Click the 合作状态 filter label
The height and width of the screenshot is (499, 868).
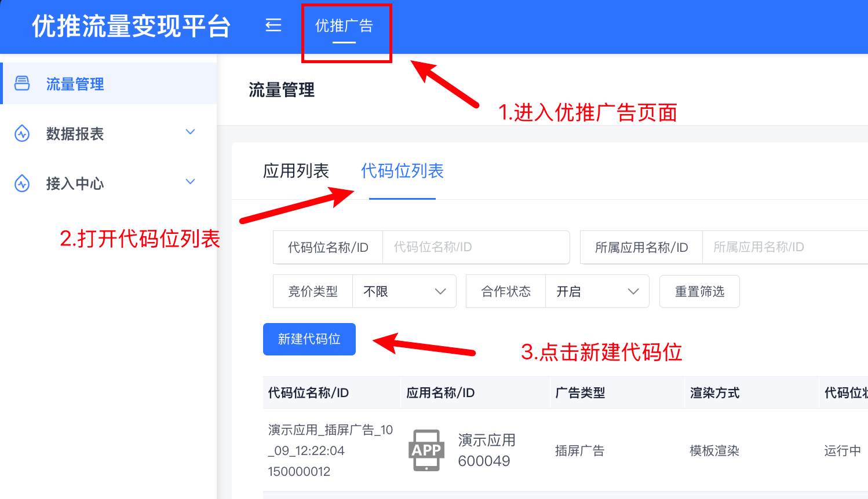click(506, 291)
